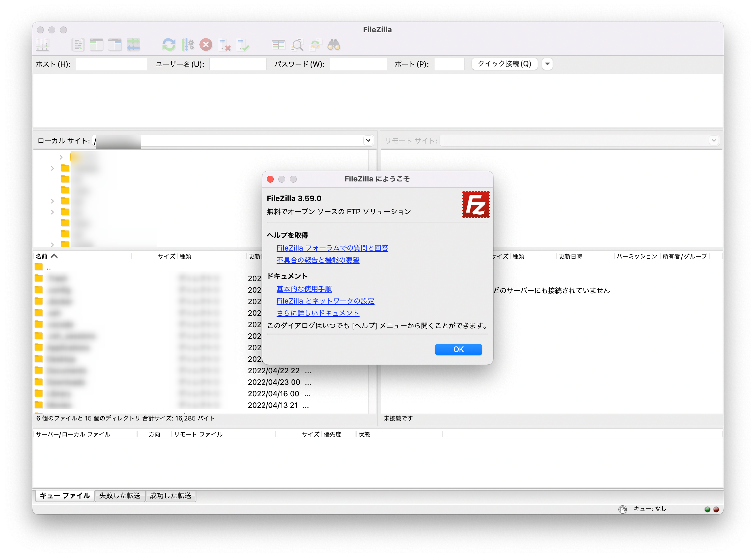
Task: Open FileZilla フォーラムでの質問と回答 link
Action: (x=332, y=248)
